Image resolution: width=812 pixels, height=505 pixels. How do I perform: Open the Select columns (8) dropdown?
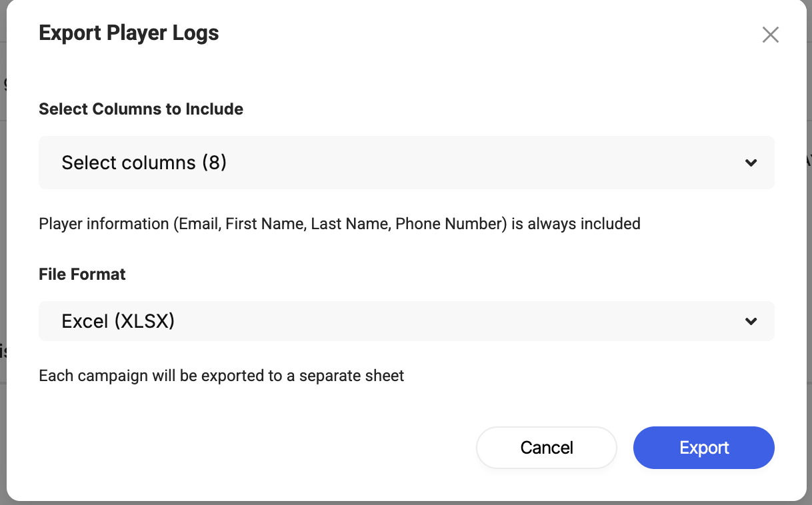point(407,163)
